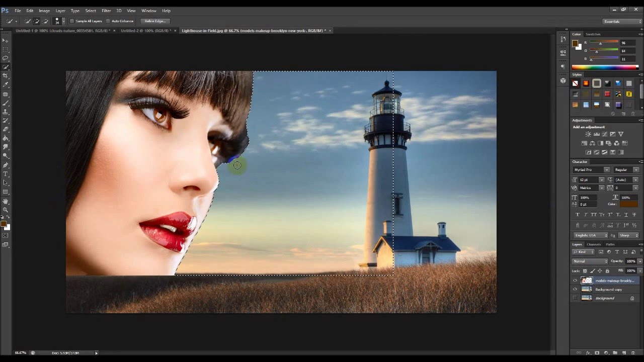
Task: Select the Crop tool
Action: pyautogui.click(x=6, y=75)
